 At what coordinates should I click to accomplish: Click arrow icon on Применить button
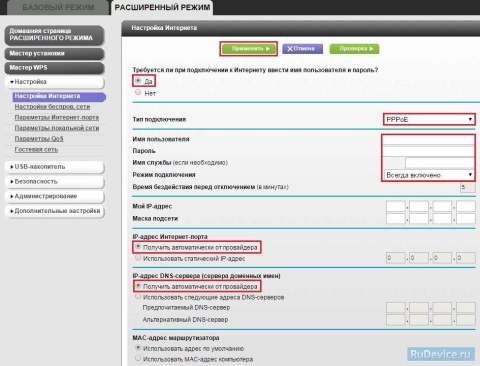point(268,49)
